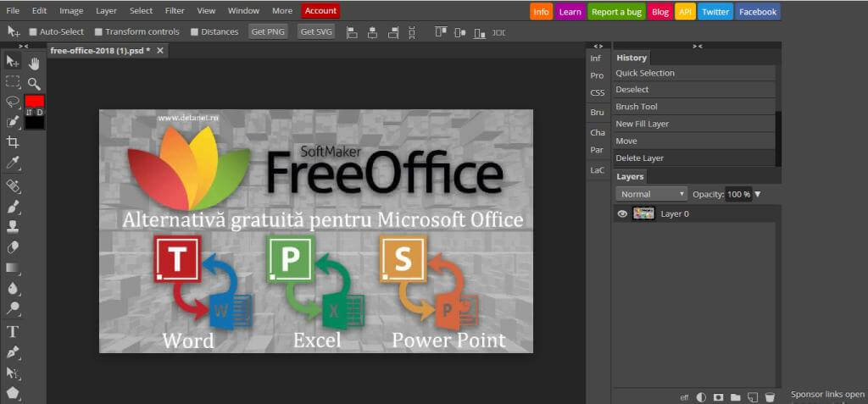Open the View menu
The height and width of the screenshot is (404, 868).
pos(207,11)
